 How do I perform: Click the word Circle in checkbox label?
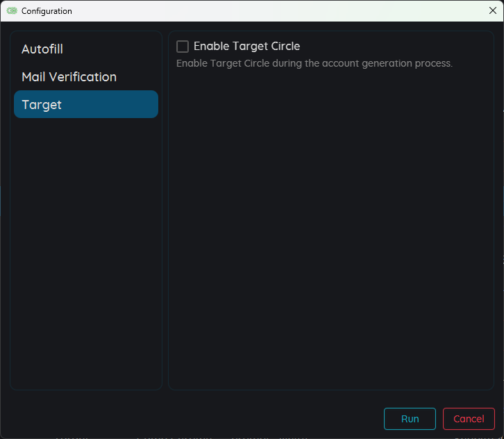tap(283, 47)
